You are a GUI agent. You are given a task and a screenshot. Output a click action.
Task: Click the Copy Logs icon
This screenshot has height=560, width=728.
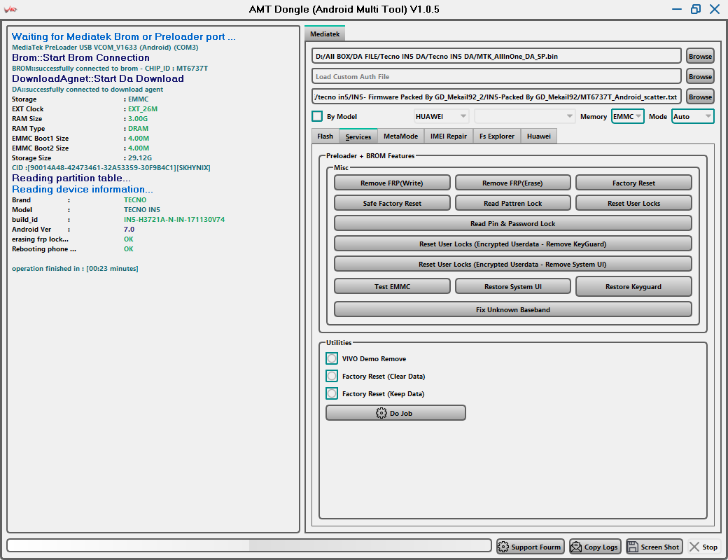click(x=576, y=547)
